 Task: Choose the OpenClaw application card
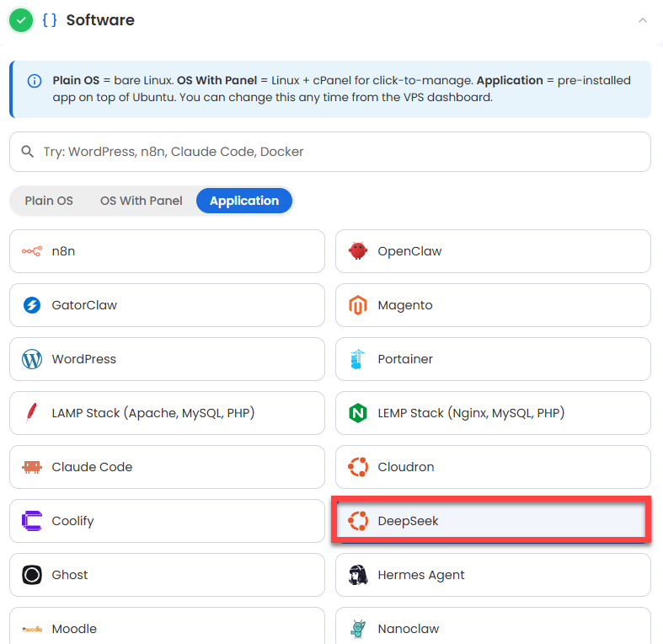(x=493, y=251)
